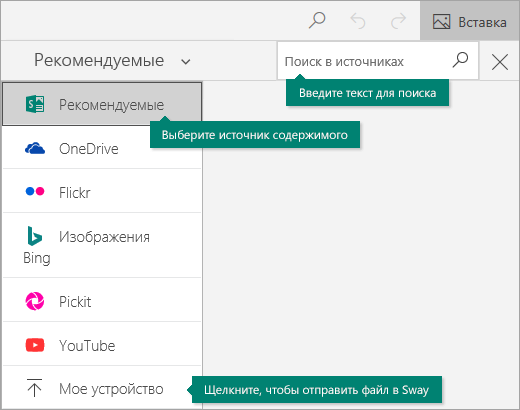The width and height of the screenshot is (520, 410).
Task: Click the search magnifier icon in the top toolbar
Action: click(317, 21)
